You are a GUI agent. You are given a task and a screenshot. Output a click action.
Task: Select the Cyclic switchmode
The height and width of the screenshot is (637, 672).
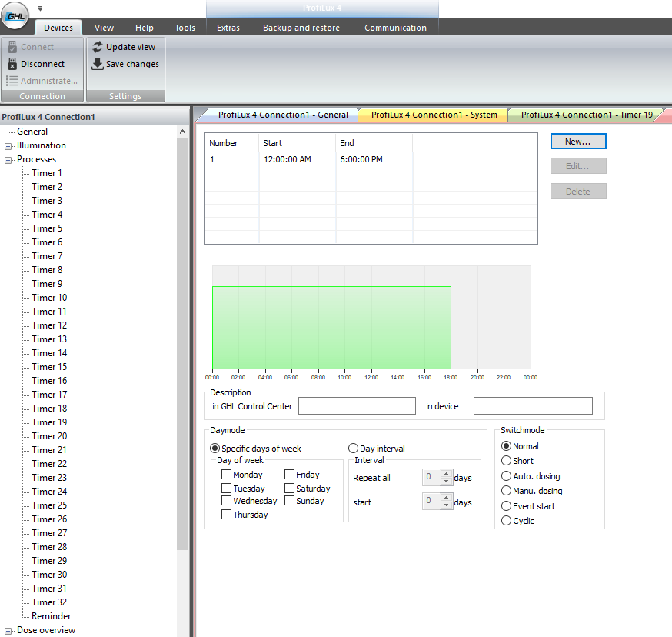(506, 521)
